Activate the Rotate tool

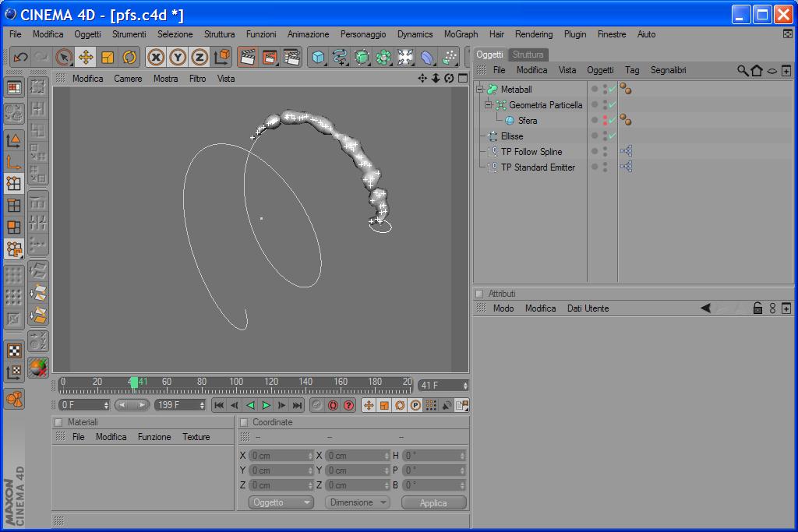coord(129,58)
